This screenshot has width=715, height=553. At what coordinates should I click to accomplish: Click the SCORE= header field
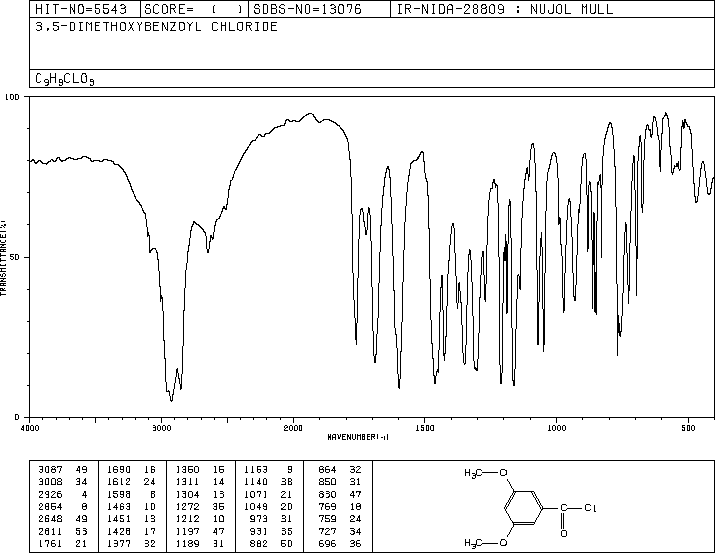point(193,9)
